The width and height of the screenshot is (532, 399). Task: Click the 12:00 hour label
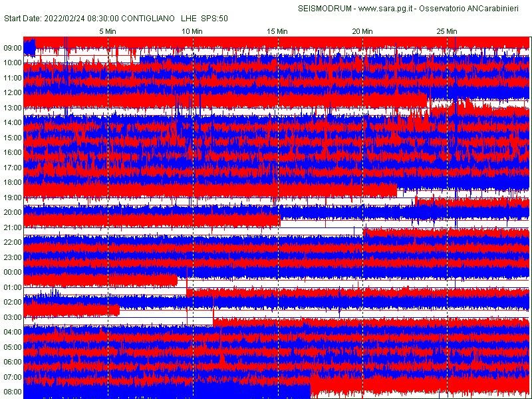pos(12,92)
